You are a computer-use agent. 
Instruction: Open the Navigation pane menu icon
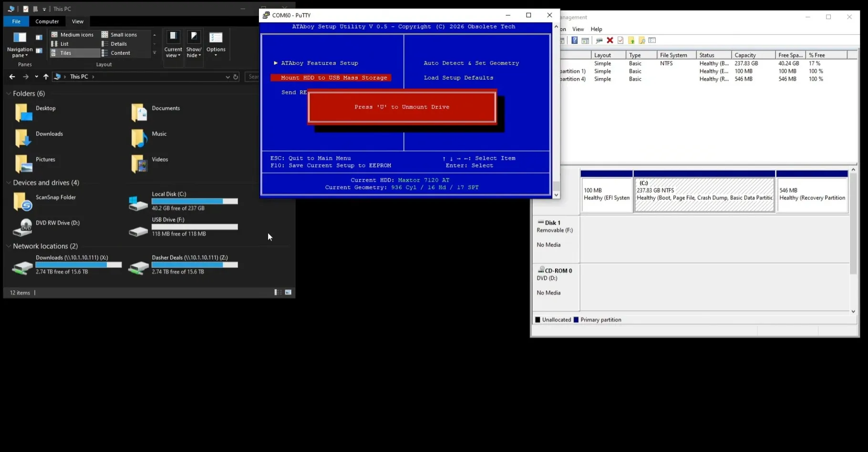20,45
